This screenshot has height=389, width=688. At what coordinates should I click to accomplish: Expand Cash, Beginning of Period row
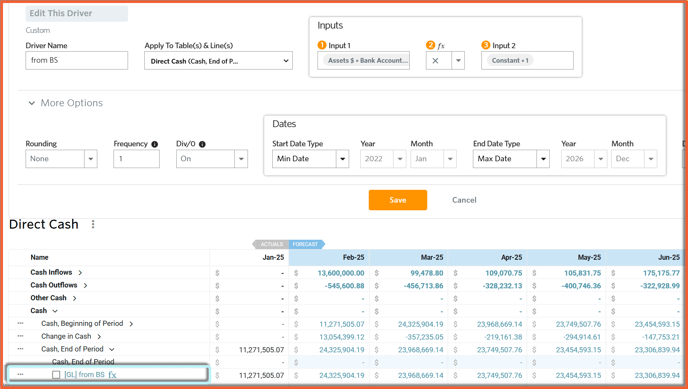click(x=131, y=324)
